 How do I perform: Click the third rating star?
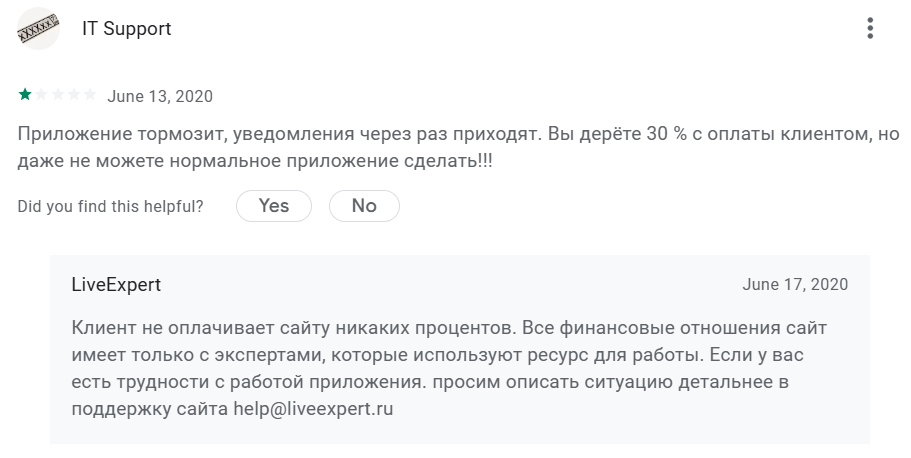57,95
